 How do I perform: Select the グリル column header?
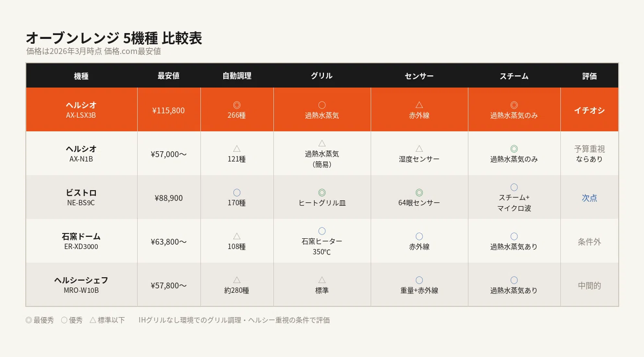[x=322, y=76]
